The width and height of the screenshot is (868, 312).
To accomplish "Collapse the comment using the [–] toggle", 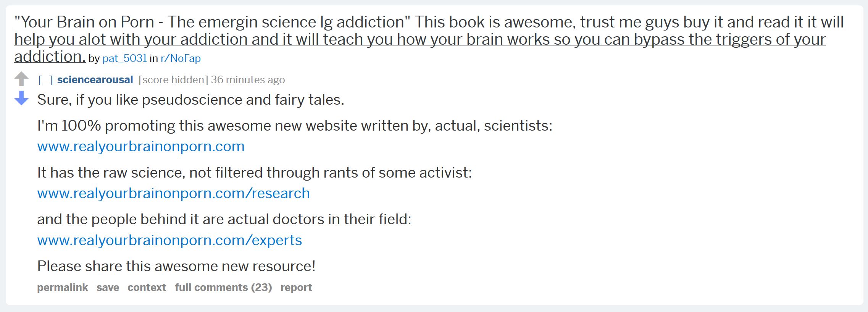I will click(45, 80).
